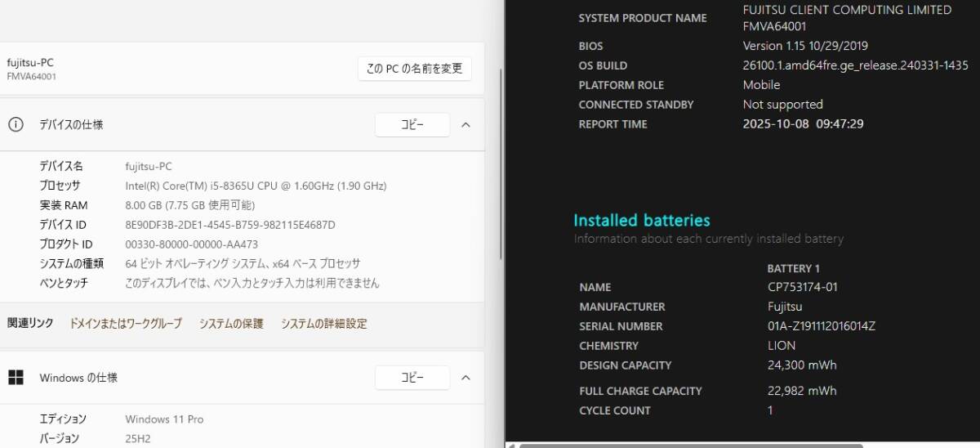Select the BIOS version 1.15 value
980x448 pixels.
pyautogui.click(x=805, y=46)
